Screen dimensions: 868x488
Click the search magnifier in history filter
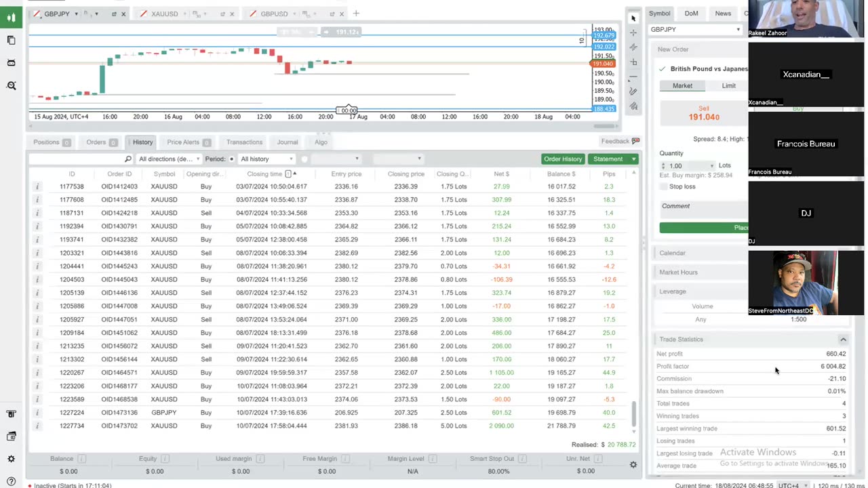127,159
